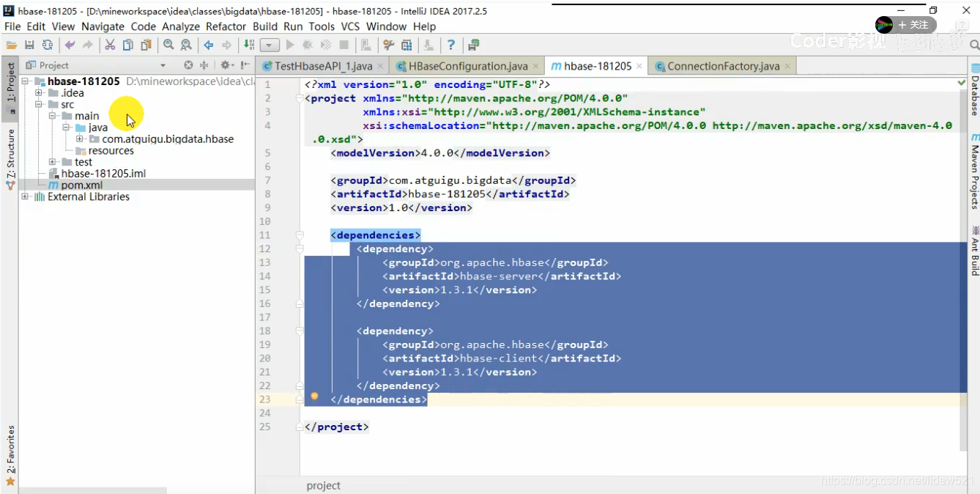The image size is (980, 494).
Task: Click the Open file toolbar icon
Action: pyautogui.click(x=12, y=45)
